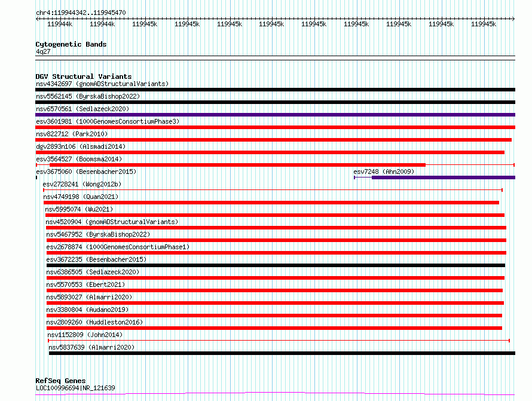This screenshot has height=401, width=532.
Task: Click the black bar under nsv5562145
Action: tap(275, 102)
